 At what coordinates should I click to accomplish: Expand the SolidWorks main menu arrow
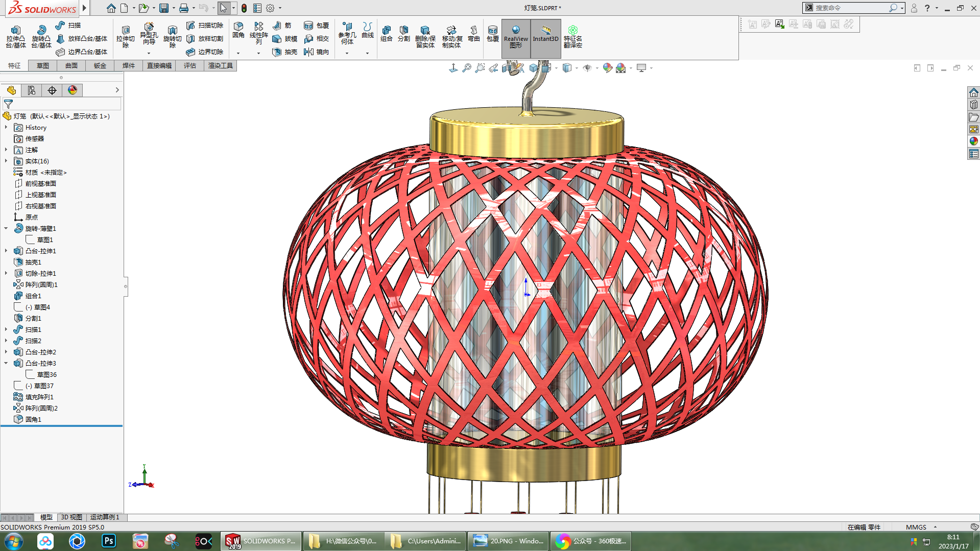coord(85,8)
